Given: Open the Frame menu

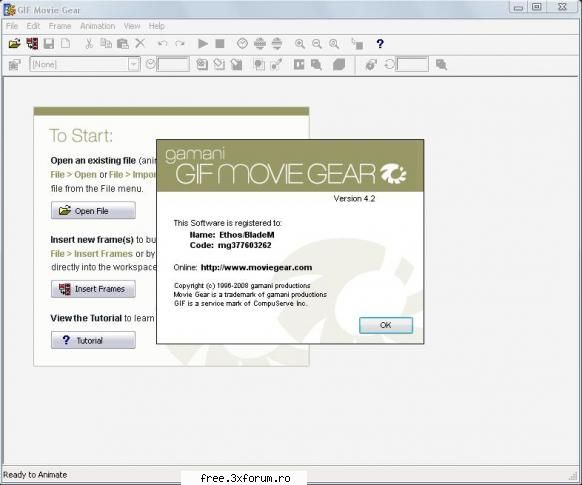Looking at the screenshot, I should 60,26.
